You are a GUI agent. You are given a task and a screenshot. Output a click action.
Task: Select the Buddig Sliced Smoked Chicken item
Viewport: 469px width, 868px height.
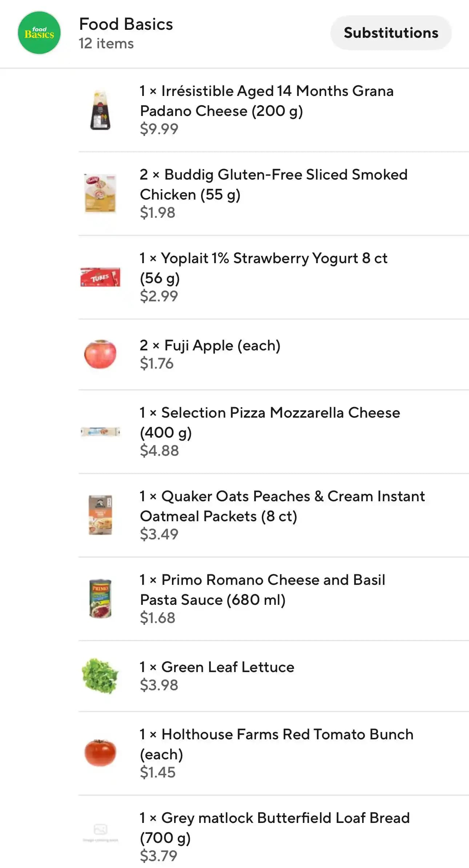[x=273, y=184]
